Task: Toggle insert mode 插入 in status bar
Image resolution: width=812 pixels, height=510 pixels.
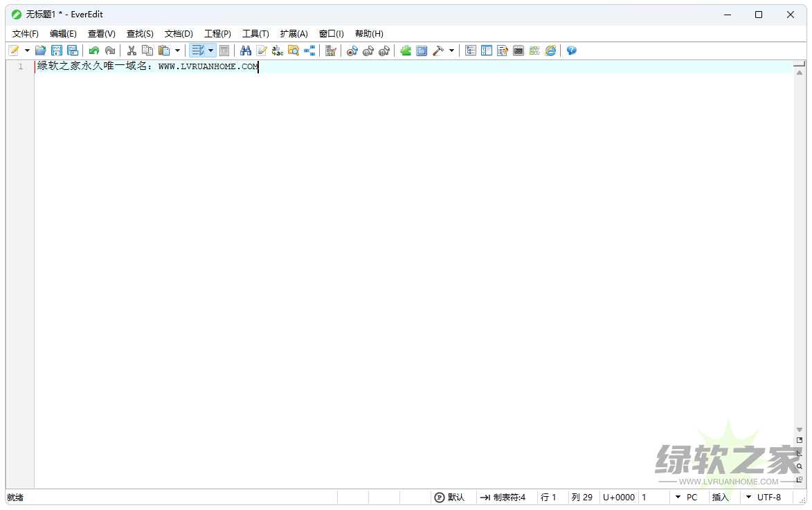Action: tap(721, 497)
